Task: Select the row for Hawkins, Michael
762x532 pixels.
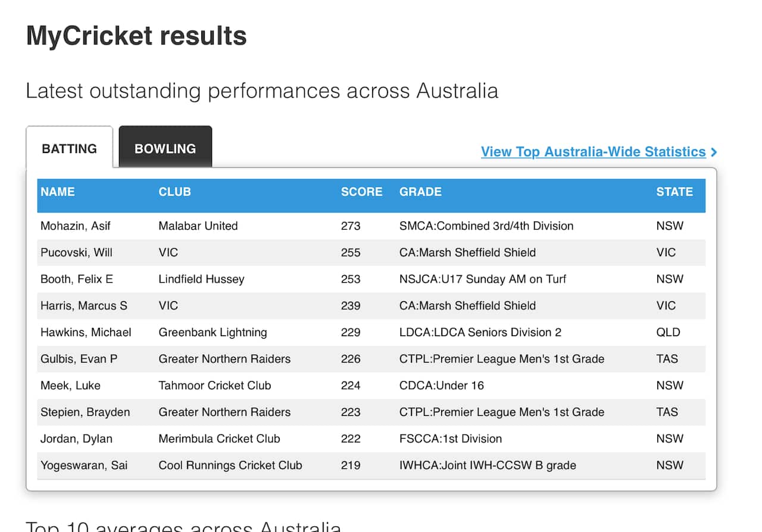Action: coord(85,332)
